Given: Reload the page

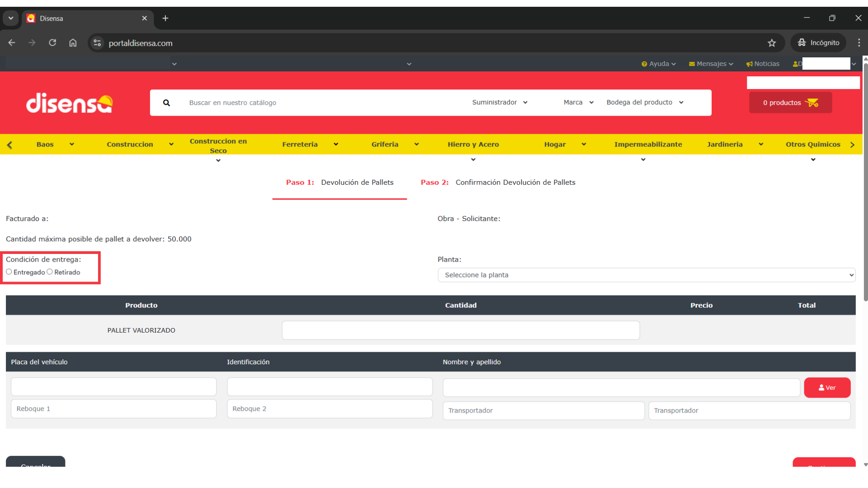Looking at the screenshot, I should [52, 43].
